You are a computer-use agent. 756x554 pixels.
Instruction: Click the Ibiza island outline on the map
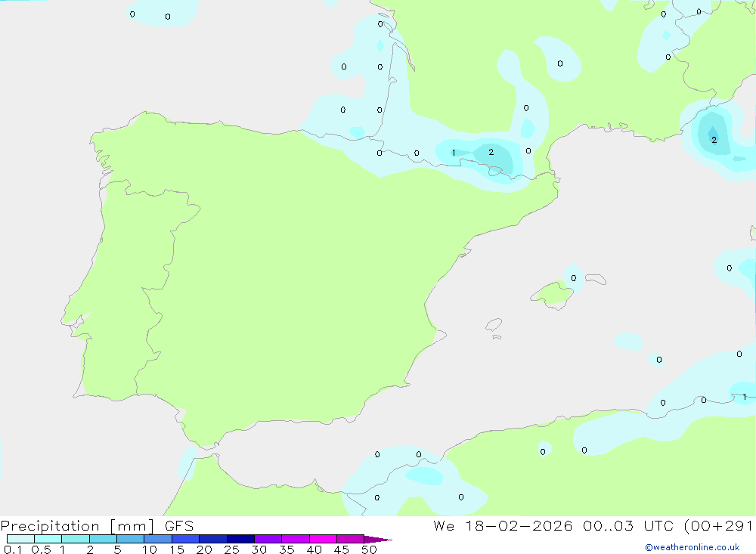tap(494, 324)
